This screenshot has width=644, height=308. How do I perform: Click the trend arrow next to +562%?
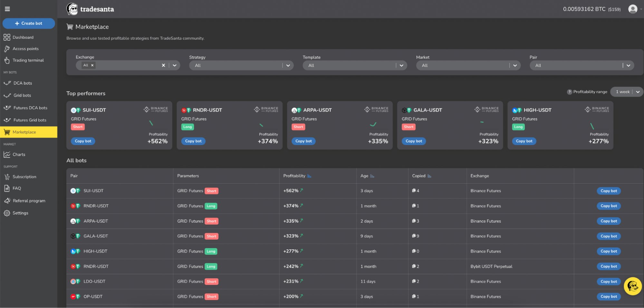pos(302,190)
